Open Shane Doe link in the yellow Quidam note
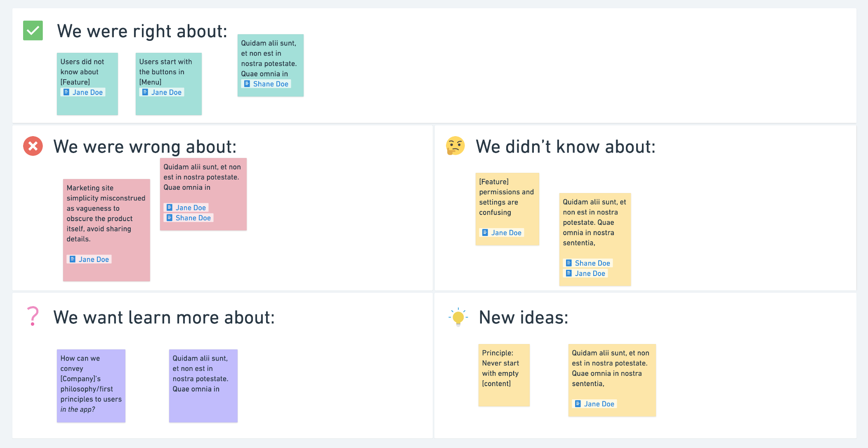The image size is (868, 448). [x=592, y=263]
